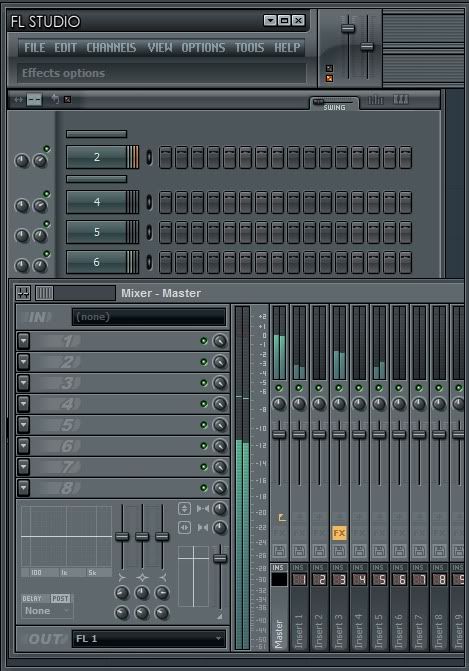469x671 pixels.
Task: Open the FILE menu
Action: pos(35,48)
